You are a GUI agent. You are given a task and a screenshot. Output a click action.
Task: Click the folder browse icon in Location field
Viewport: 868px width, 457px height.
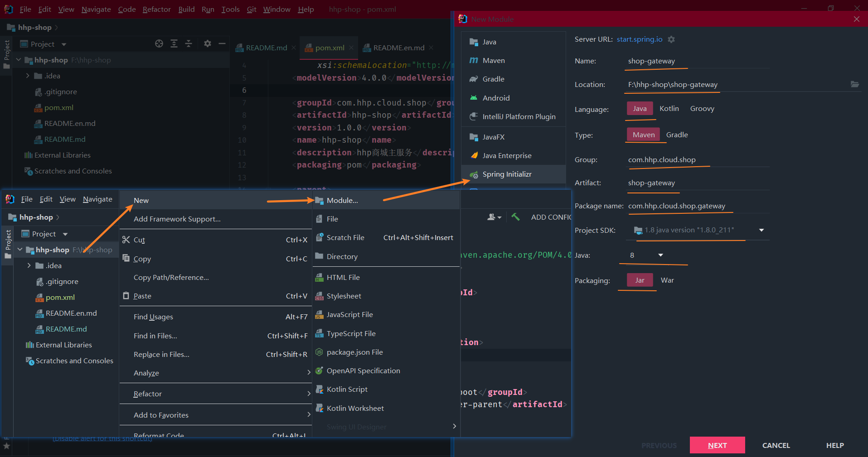tap(854, 84)
